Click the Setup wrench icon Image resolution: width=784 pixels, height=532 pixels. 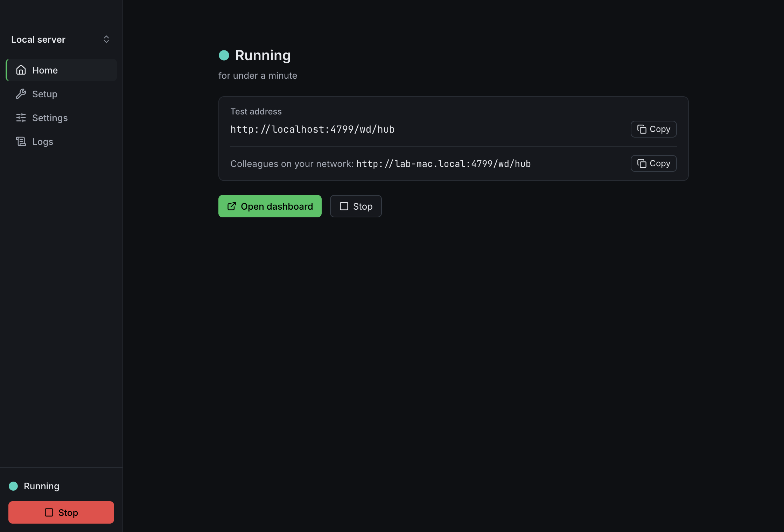point(21,94)
